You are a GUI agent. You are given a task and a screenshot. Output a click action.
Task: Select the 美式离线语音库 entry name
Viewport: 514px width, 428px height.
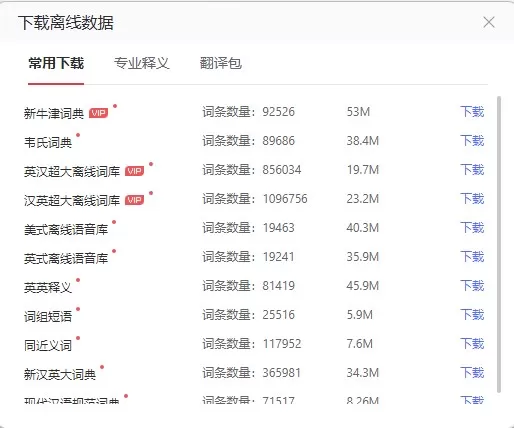(x=66, y=230)
